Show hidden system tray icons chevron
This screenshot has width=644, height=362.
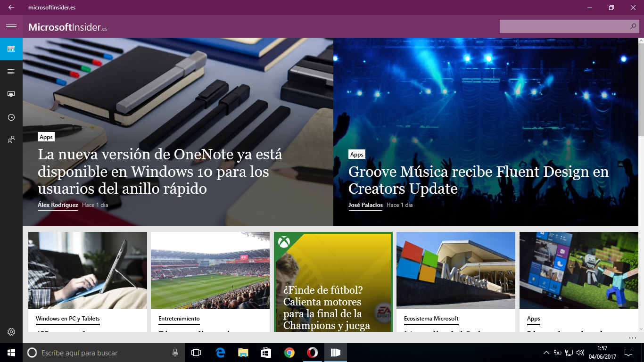coord(546,353)
